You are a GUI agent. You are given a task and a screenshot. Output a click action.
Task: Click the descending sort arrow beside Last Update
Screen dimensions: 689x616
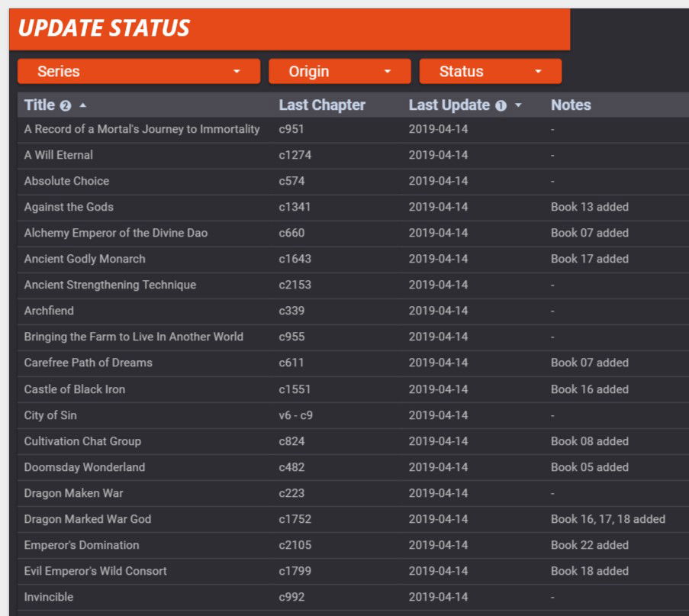[518, 105]
